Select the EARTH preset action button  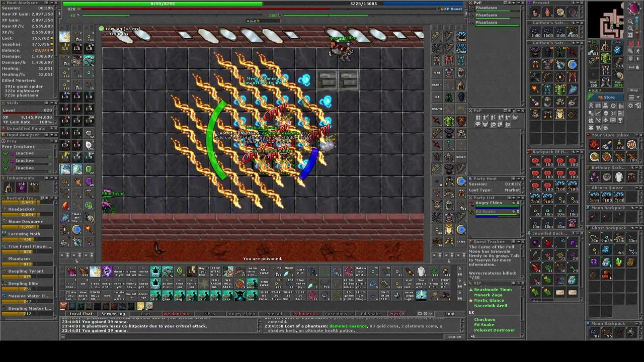click(437, 84)
